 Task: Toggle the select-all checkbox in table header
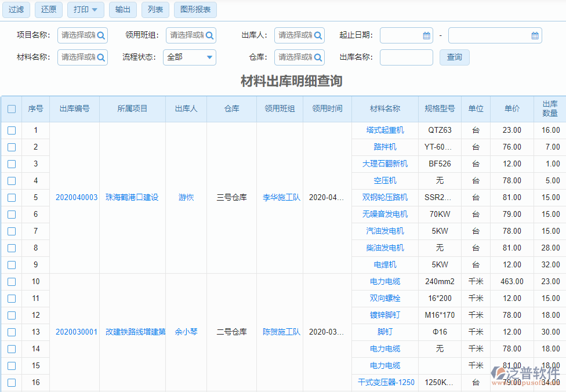pos(12,108)
